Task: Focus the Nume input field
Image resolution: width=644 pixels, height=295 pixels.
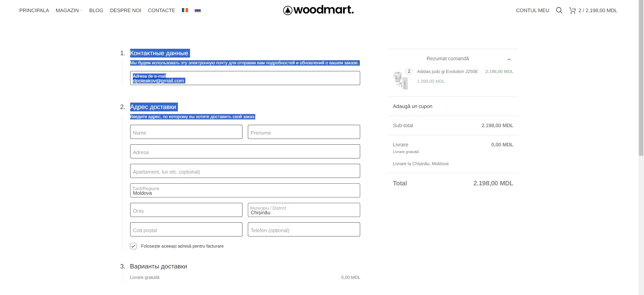Action: [x=186, y=132]
